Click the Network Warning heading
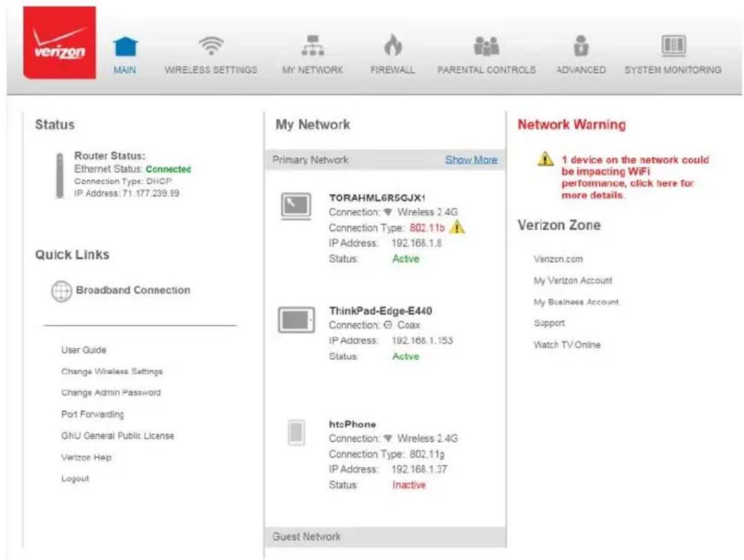The image size is (744, 560). [572, 125]
